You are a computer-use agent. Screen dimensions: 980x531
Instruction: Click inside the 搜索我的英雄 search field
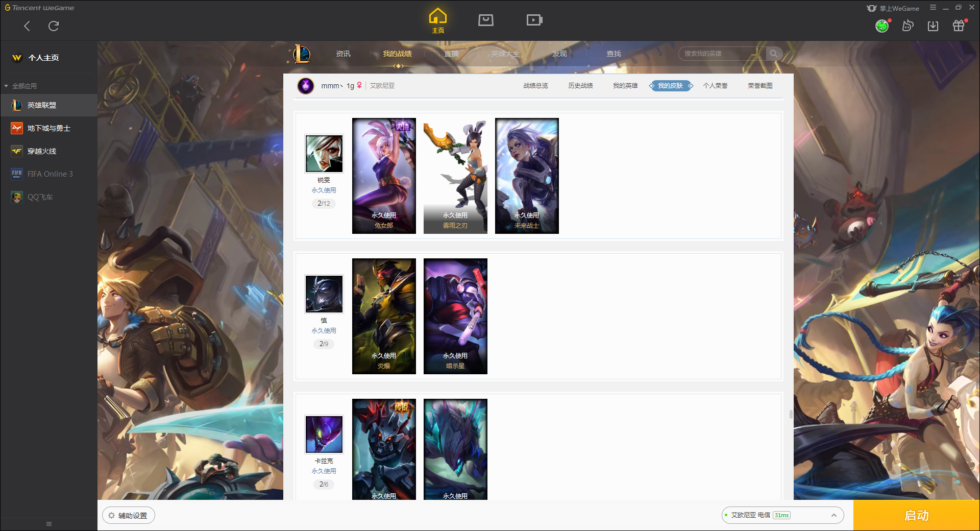722,54
